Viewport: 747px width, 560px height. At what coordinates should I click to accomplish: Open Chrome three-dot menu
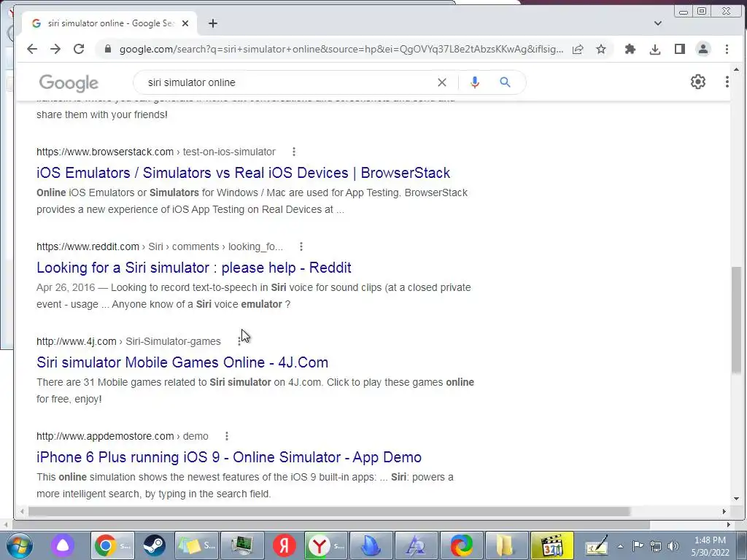727,49
